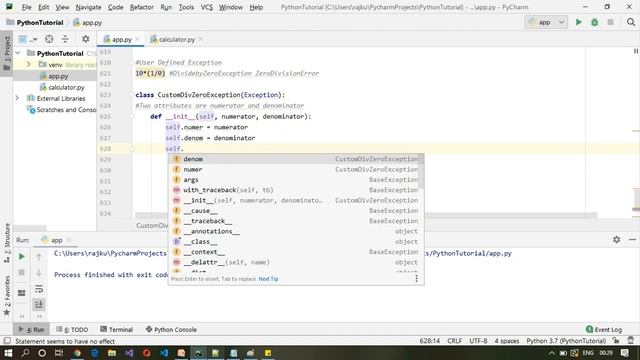Open Search Everywhere magnifier icon

click(x=631, y=22)
